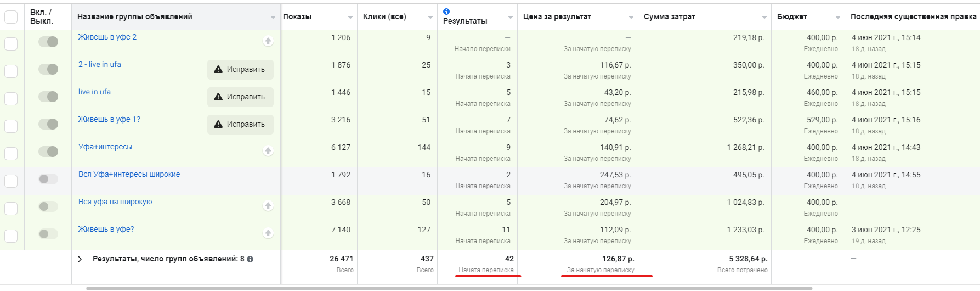Click the 3 июн 2021 г., 12:25 date cell
Viewport: 980px width, 291px height.
pyautogui.click(x=886, y=230)
